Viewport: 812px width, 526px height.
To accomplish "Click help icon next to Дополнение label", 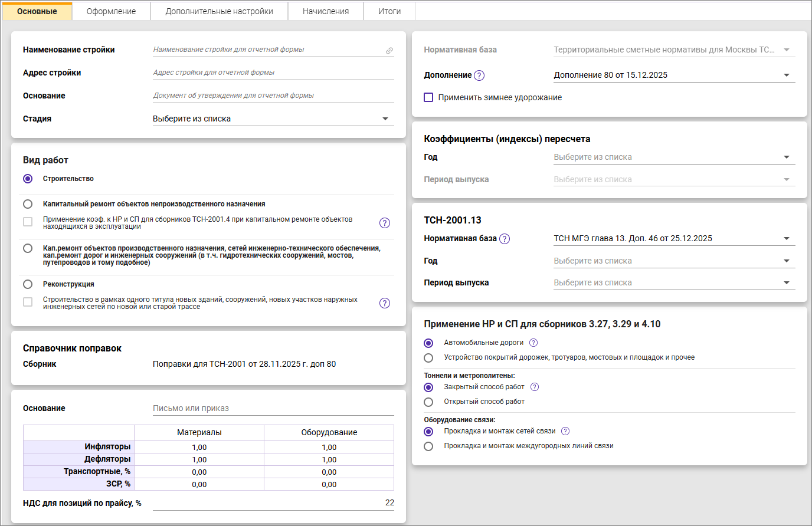I will tap(479, 75).
